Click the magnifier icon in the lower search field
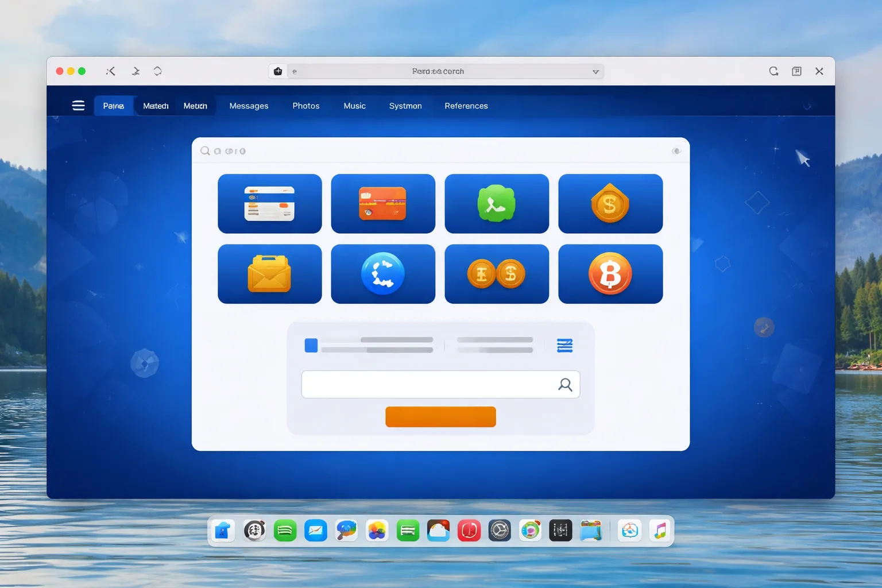The height and width of the screenshot is (588, 882). [x=565, y=385]
